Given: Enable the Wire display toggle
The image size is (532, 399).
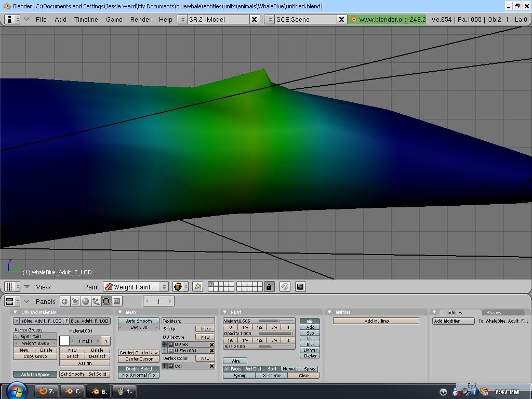Looking at the screenshot, I should click(x=235, y=361).
